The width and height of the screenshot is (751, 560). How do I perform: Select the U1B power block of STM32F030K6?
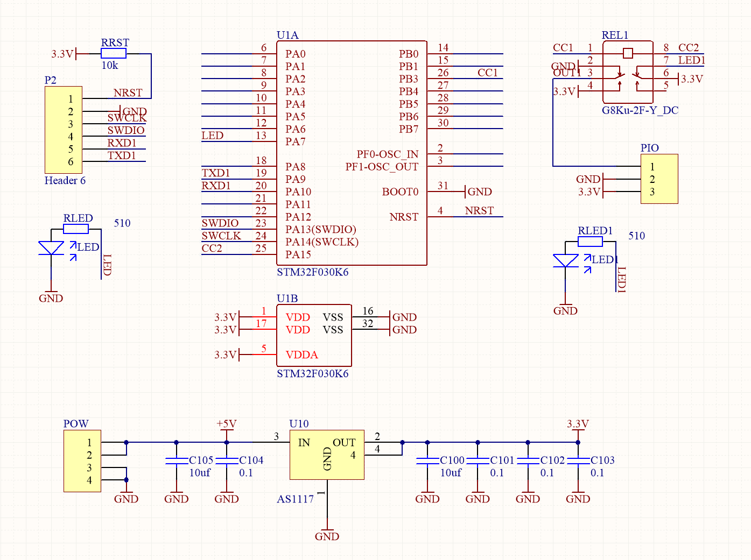314,336
